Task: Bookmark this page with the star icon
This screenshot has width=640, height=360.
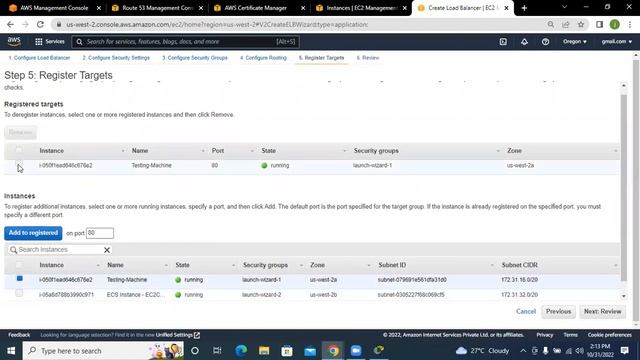Action: tap(580, 24)
